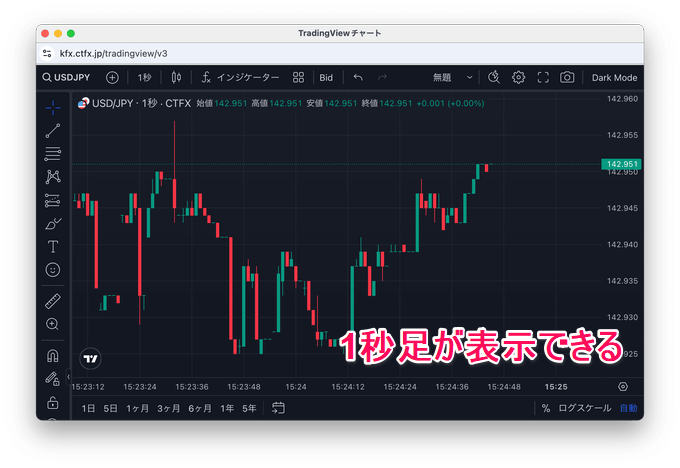Toggle 自動 auto scale

(x=628, y=408)
